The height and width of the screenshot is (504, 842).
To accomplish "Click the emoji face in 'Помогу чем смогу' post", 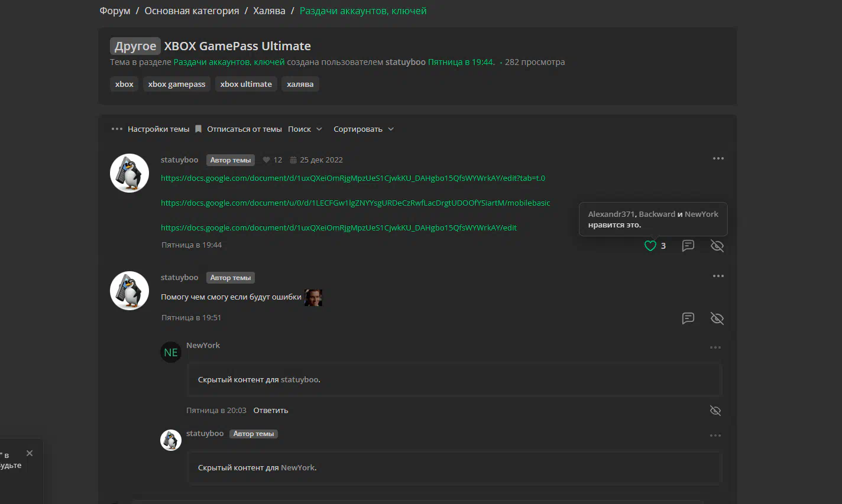I will [x=313, y=297].
